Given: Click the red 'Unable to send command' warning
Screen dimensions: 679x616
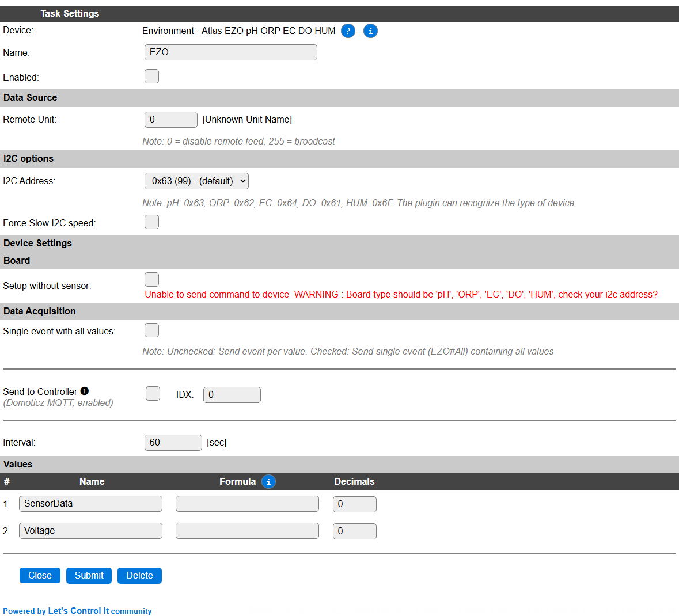Looking at the screenshot, I should coord(401,294).
